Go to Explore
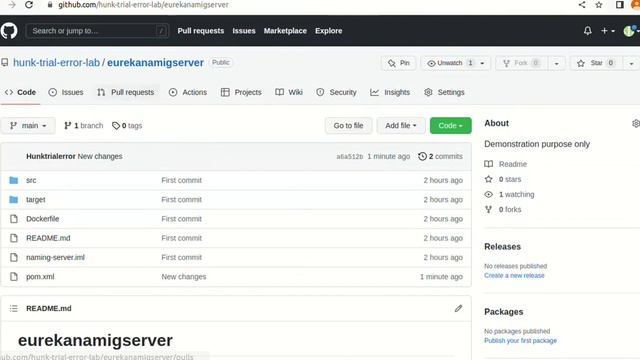This screenshot has width=640, height=360. (329, 31)
